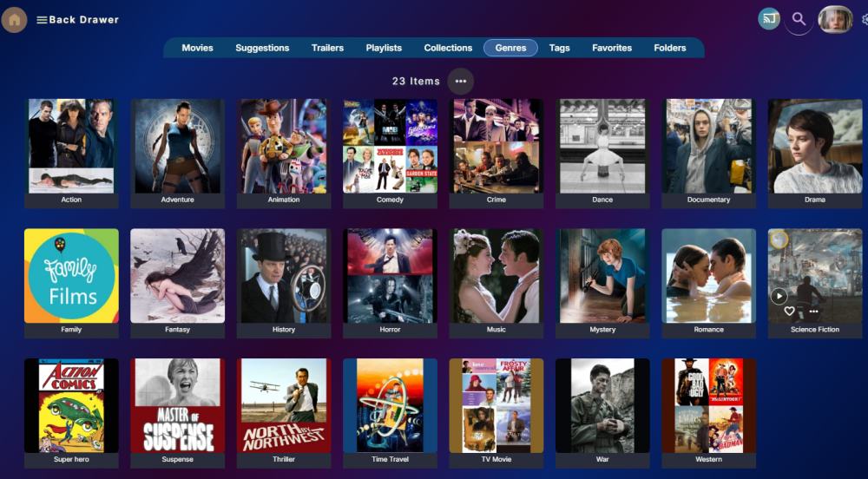Open the Adventure genre poster

(x=178, y=146)
